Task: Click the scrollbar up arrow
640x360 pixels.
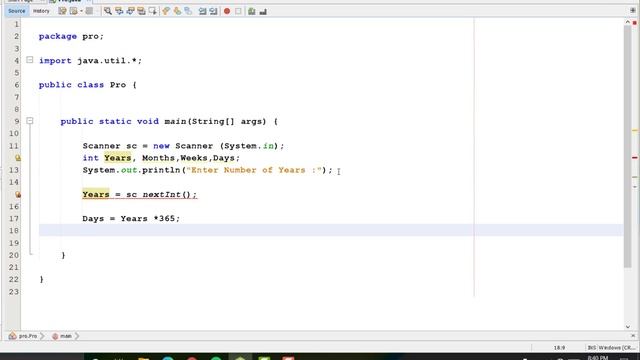Action: point(628,22)
